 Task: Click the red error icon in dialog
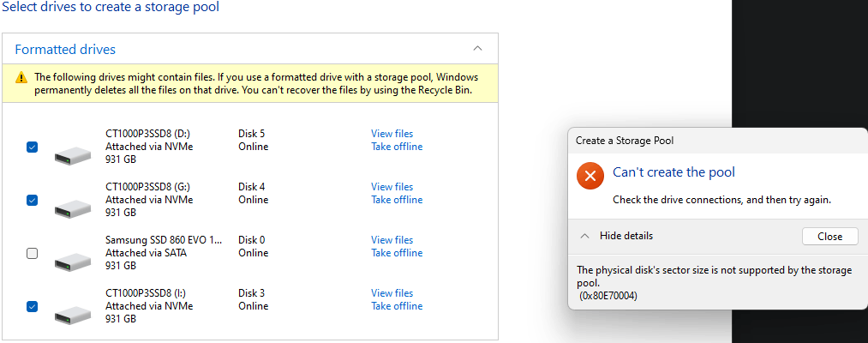(x=590, y=176)
